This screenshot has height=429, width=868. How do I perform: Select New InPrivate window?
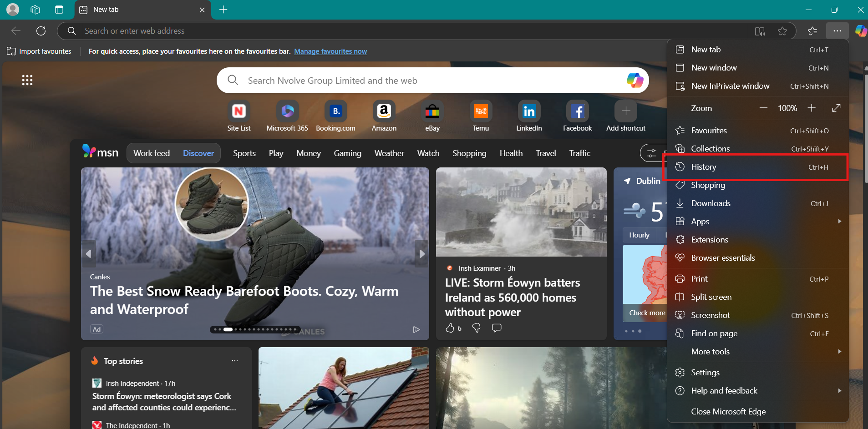[758, 86]
